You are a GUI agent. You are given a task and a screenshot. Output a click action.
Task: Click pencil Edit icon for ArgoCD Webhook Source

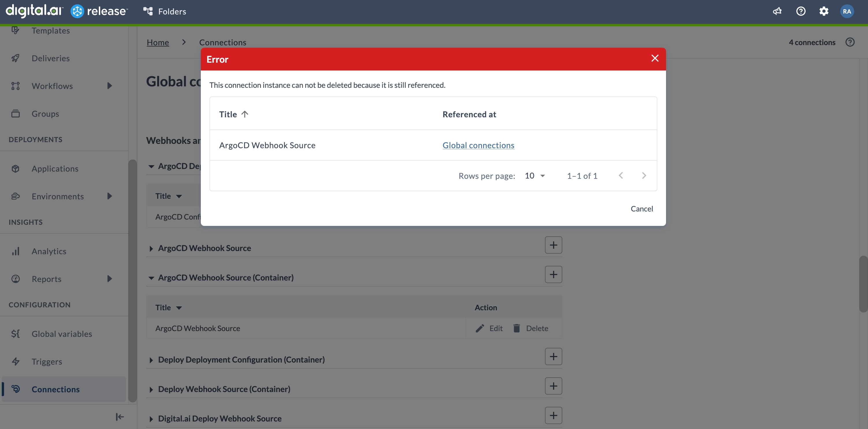coord(480,328)
